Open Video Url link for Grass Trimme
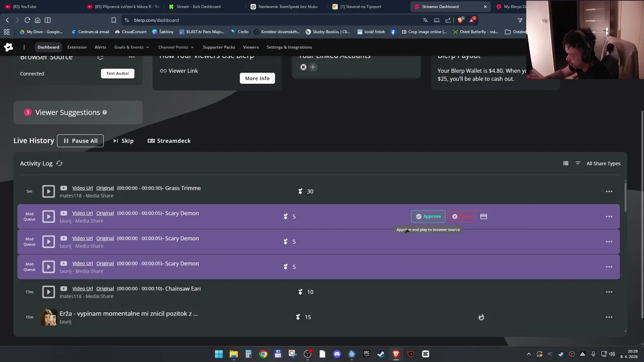This screenshot has width=644, height=362. point(83,188)
